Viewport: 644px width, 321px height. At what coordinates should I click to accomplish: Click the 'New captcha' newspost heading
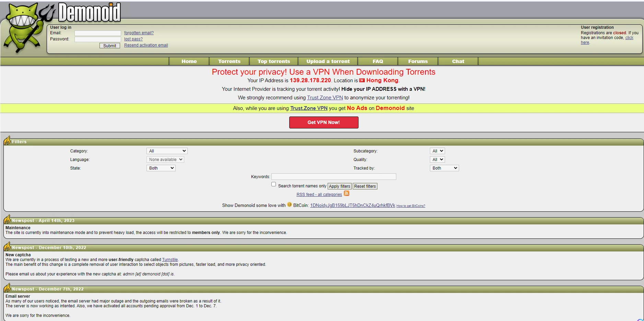click(x=18, y=255)
